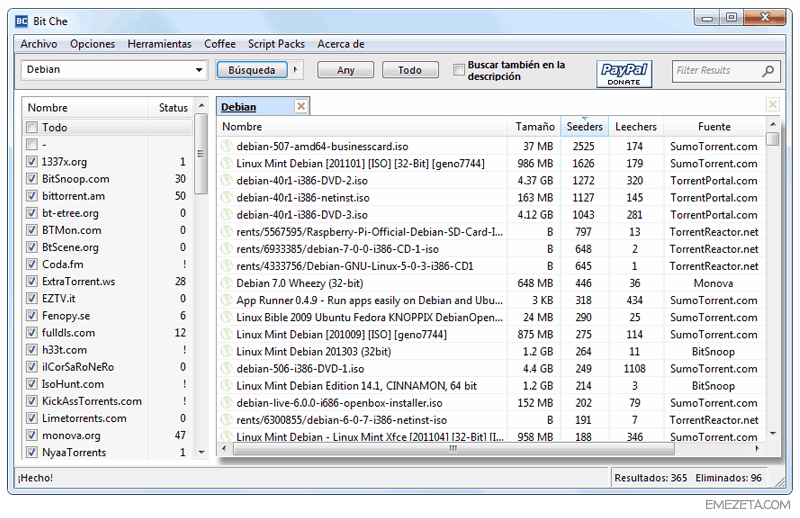Click the Búsqueda search button
This screenshot has width=800, height=518.
(252, 70)
